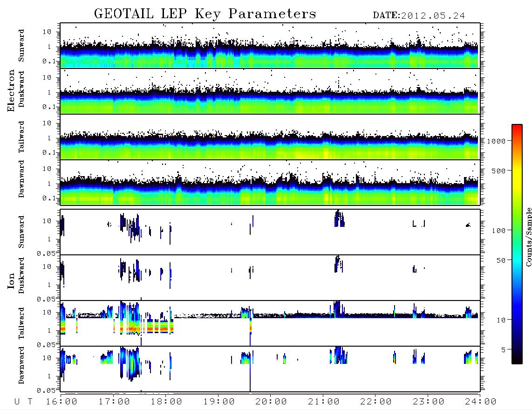Click the Electron Tailward panel label
This screenshot has width=532, height=410.
(21, 137)
